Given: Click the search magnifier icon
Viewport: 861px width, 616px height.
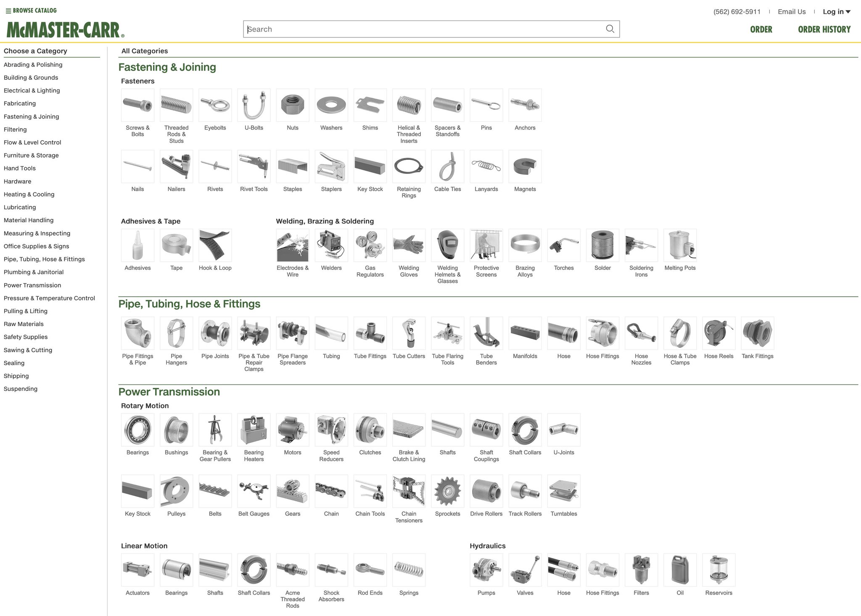Looking at the screenshot, I should tap(610, 29).
